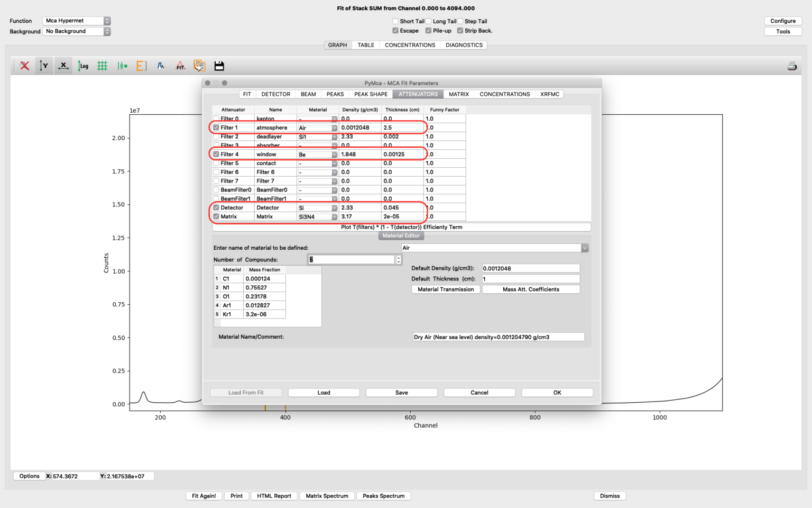Viewport: 812px width, 508px height.
Task: Enable the Short Tail checkbox
Action: (395, 21)
